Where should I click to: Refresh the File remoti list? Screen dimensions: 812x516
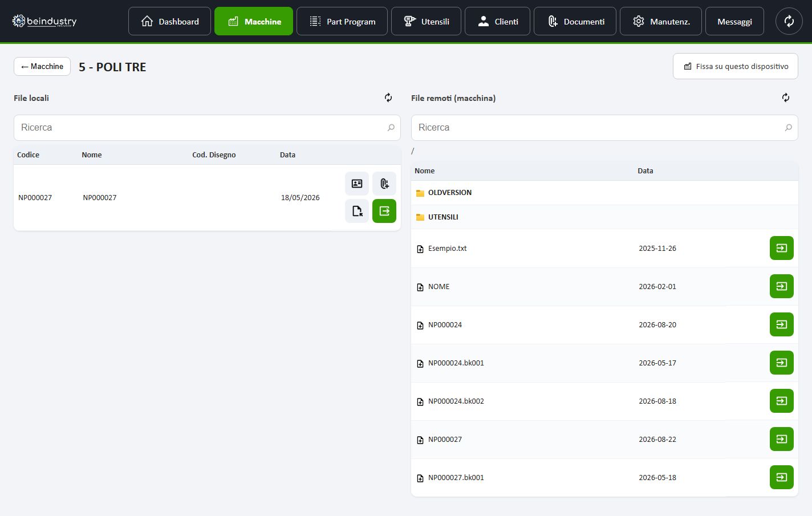[x=786, y=97]
